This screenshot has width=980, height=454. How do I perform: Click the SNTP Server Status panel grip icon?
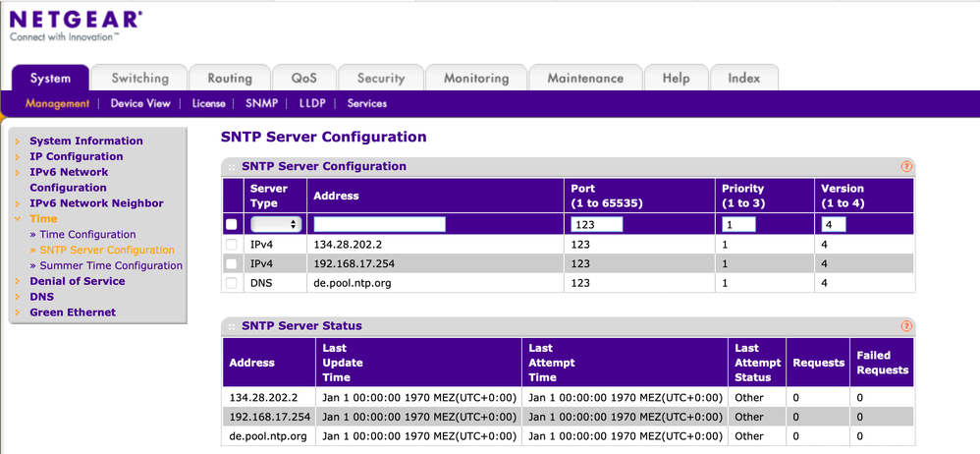pos(232,326)
